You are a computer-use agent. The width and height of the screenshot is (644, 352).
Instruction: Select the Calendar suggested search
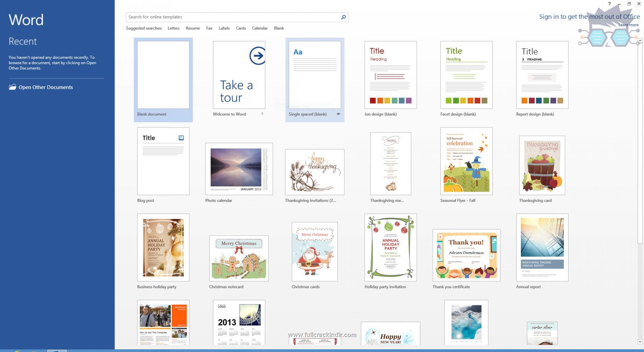pyautogui.click(x=260, y=28)
